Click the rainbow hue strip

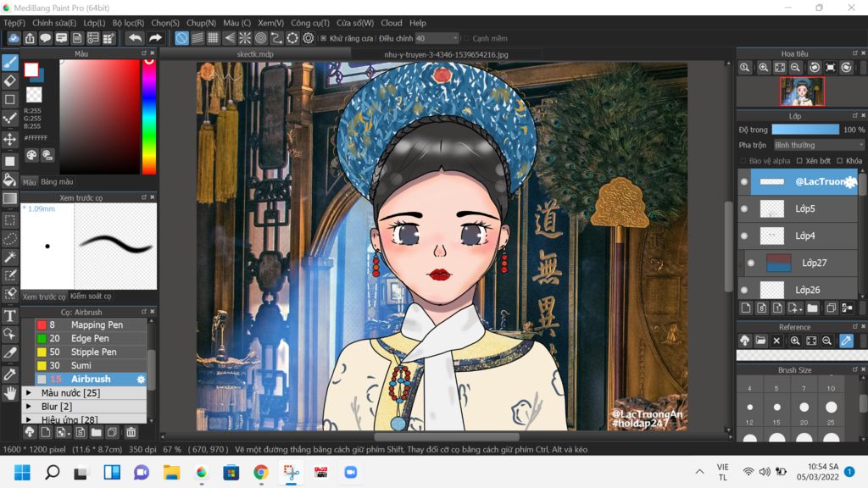149,117
